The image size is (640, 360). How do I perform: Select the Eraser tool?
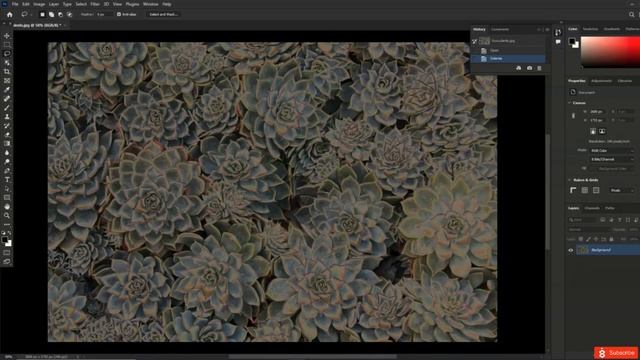7,135
